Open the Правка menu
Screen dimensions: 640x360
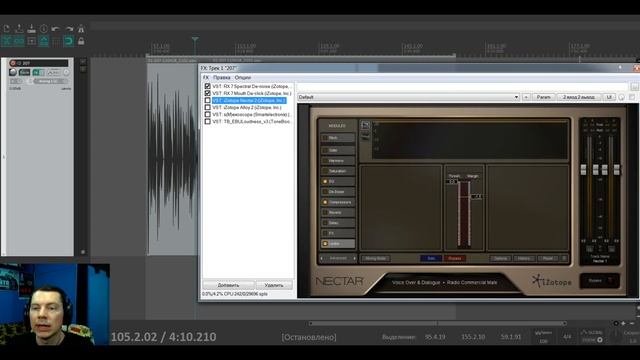tap(222, 78)
